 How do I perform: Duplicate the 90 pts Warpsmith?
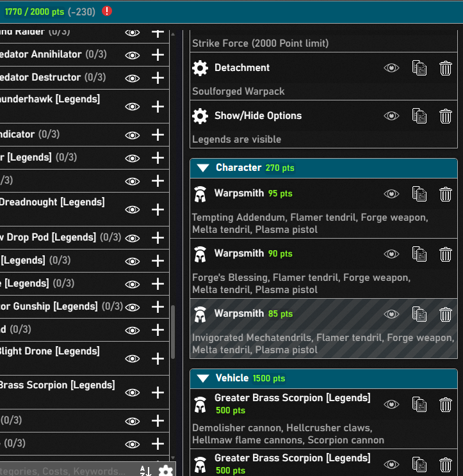point(419,254)
